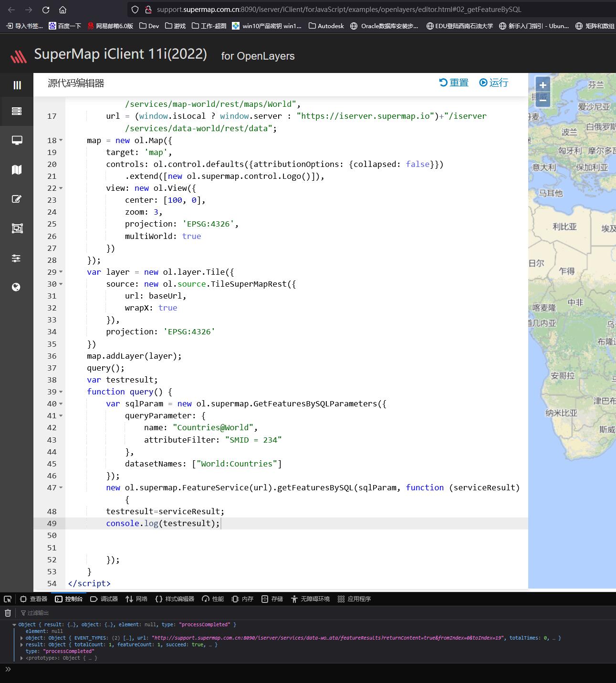Open the win10产品密钥 bookmark
The width and height of the screenshot is (616, 683).
267,26
